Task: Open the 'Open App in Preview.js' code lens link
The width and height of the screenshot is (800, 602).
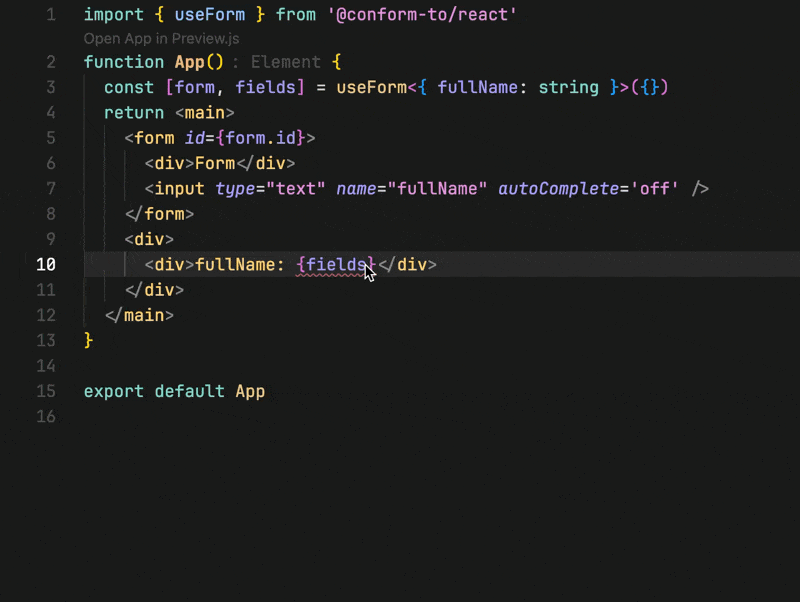Action: (161, 39)
